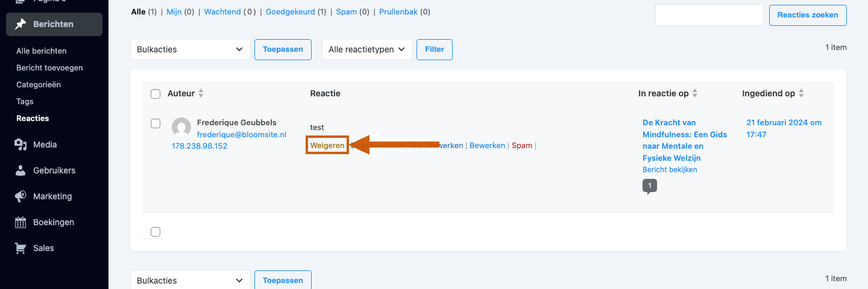Expand the bottom Bulkacties dropdown
Viewport: 868px width, 289px height.
tap(190, 281)
